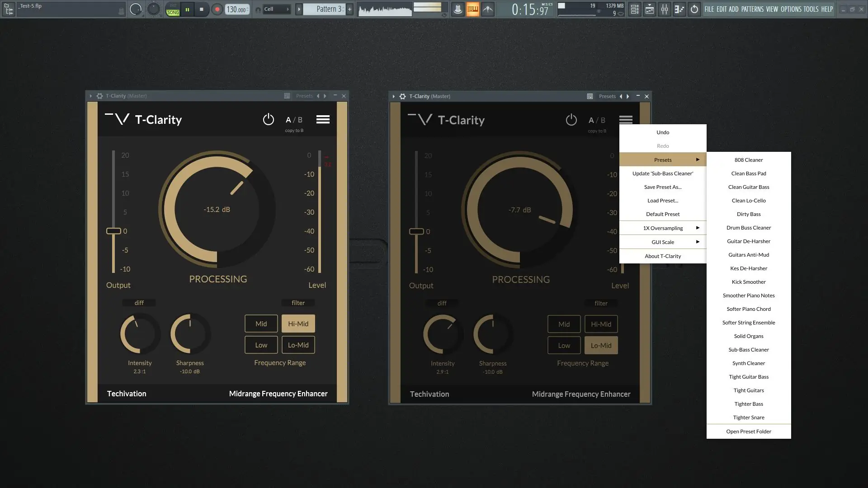Enable the Mid frequency range in left plugin
The width and height of the screenshot is (868, 488).
(261, 324)
